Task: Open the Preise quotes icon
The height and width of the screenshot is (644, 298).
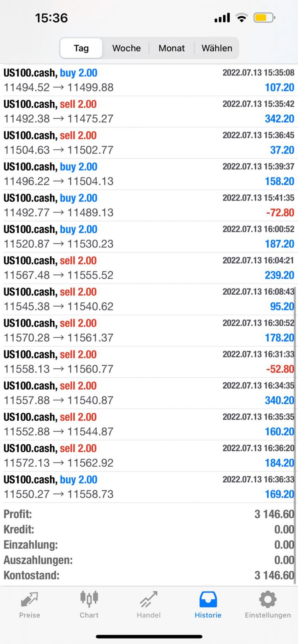Action: coord(29,600)
